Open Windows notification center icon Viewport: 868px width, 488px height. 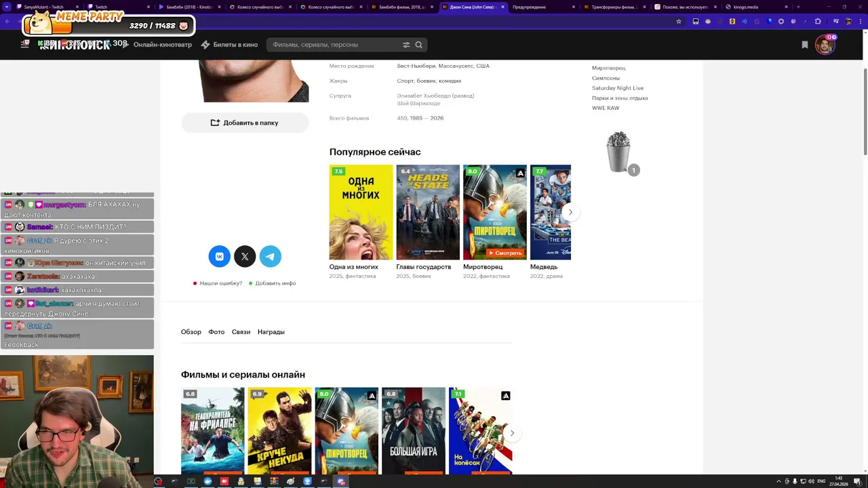pos(857,481)
